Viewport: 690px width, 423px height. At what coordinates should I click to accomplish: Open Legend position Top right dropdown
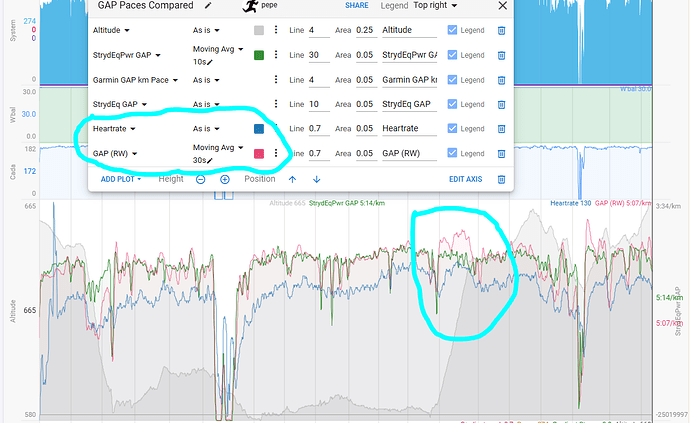[x=435, y=5]
